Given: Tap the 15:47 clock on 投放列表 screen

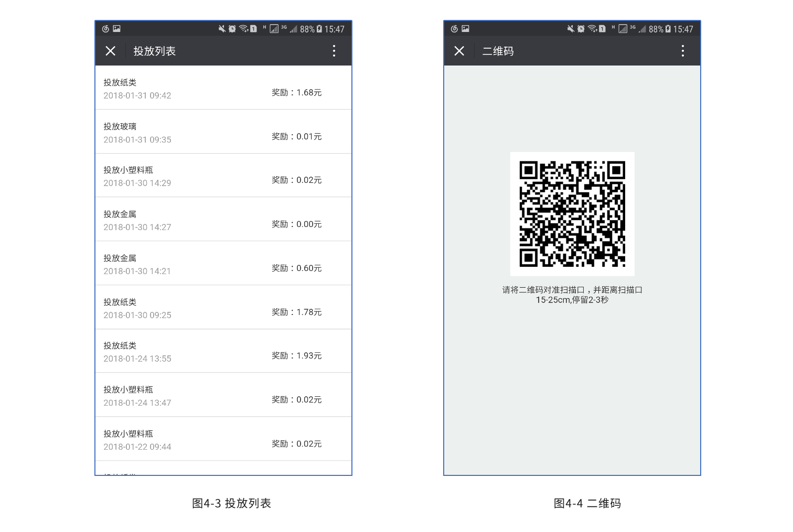Looking at the screenshot, I should tap(334, 29).
